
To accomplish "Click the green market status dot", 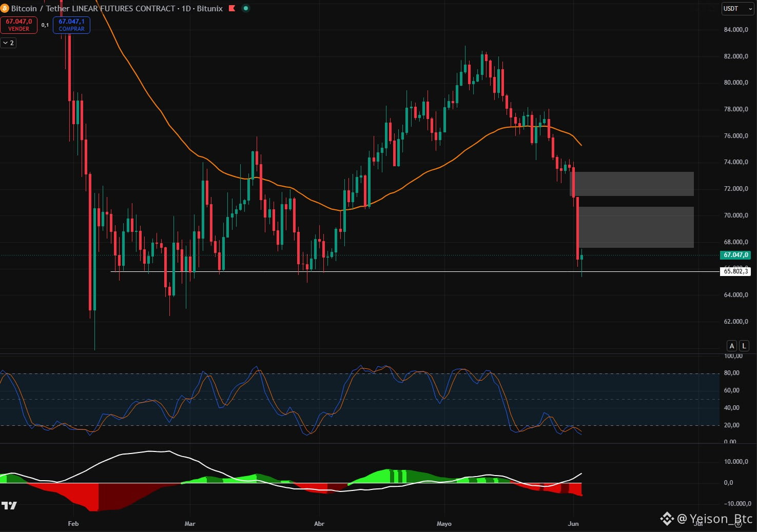I will point(246,8).
